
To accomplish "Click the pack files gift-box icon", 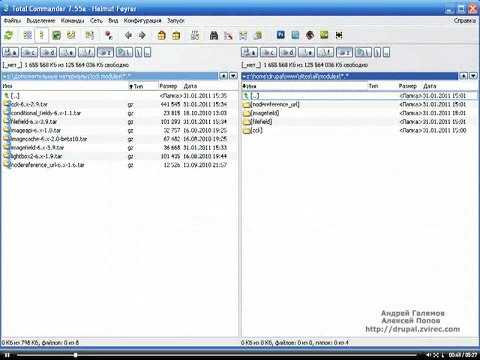I will tap(162, 35).
